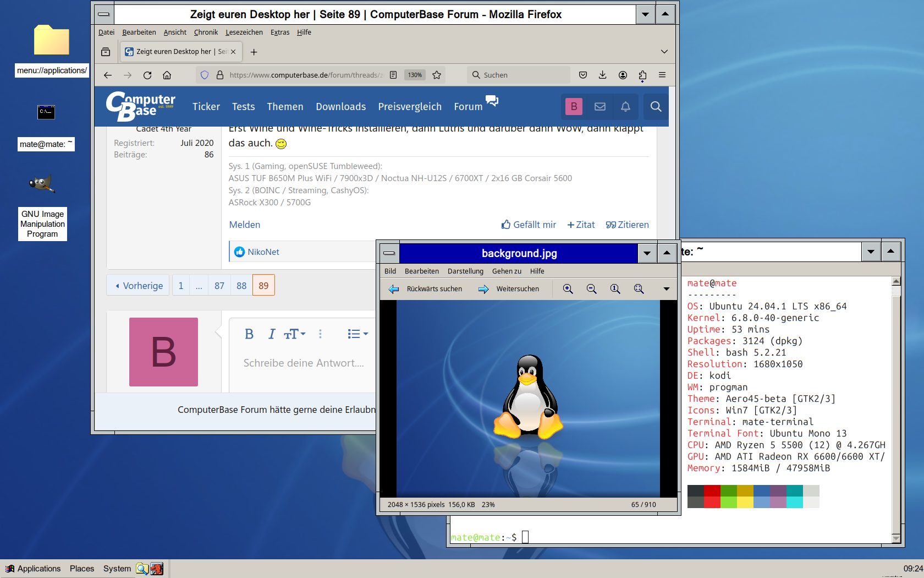Click the Ticker link in ComputerBase navigation
Image resolution: width=924 pixels, height=578 pixels.
206,107
